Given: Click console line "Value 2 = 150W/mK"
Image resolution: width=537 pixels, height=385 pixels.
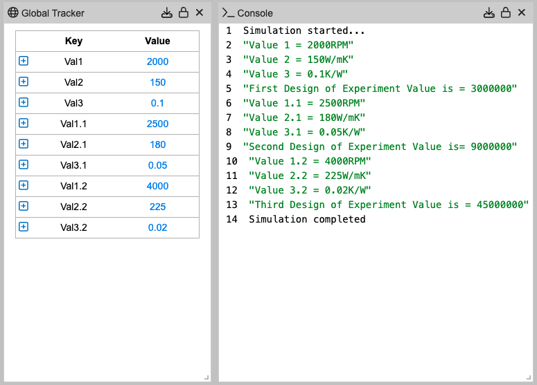Looking at the screenshot, I should (298, 59).
